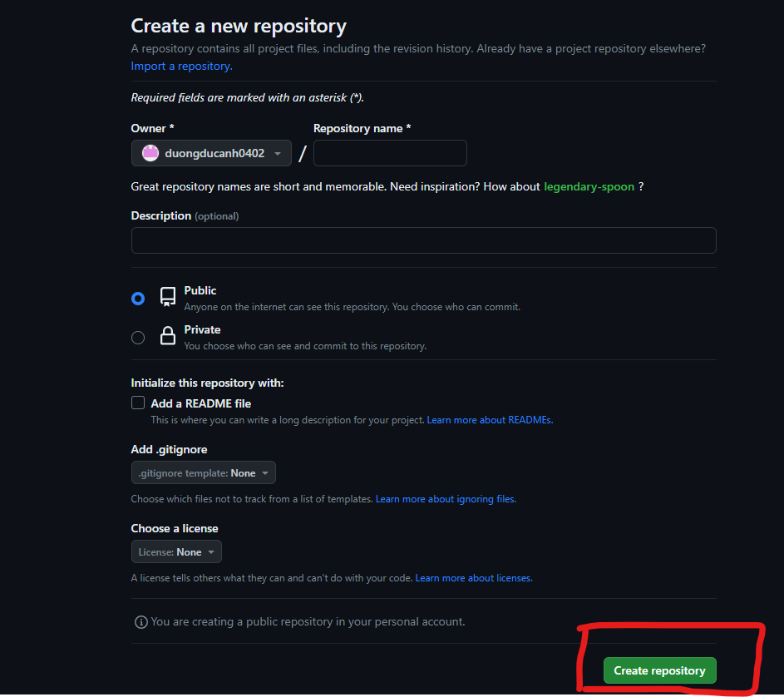Use the suggested name legendary-spoon

point(589,186)
